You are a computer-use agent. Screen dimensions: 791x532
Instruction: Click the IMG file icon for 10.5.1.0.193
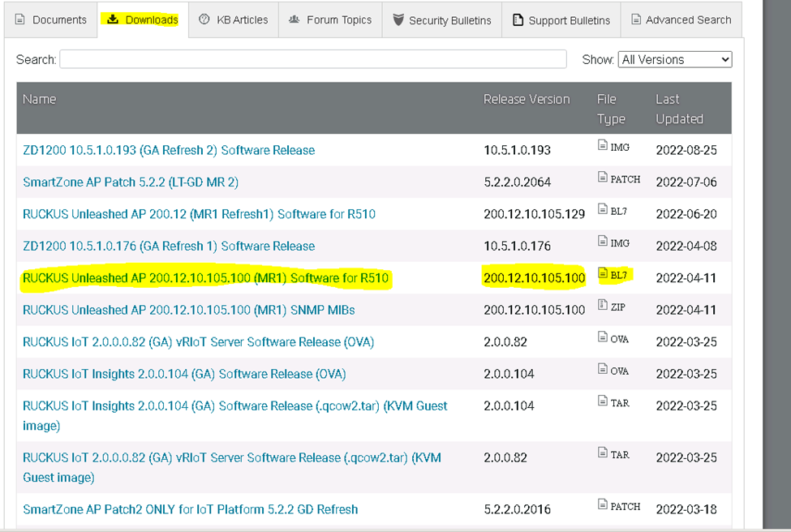pyautogui.click(x=602, y=144)
